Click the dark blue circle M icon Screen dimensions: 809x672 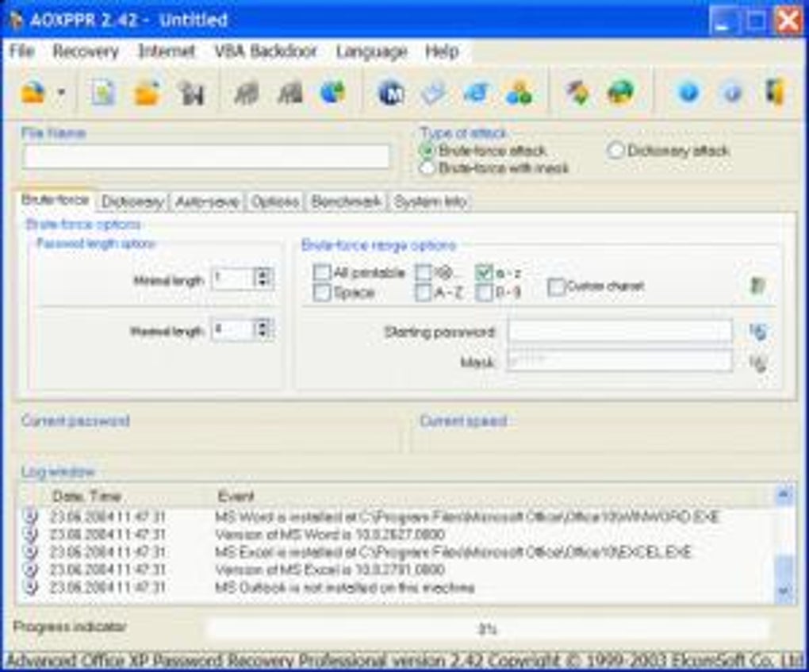coord(391,93)
